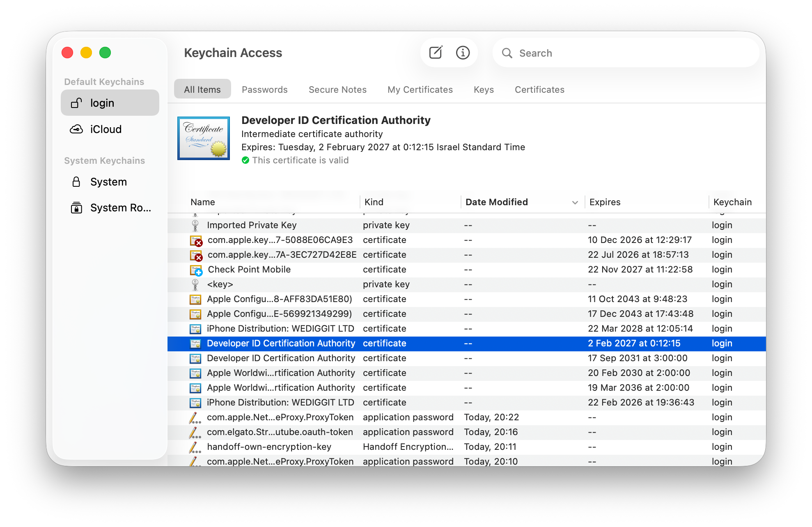Click the expiry date 11 Oct 2043 at 9:48:23
The height and width of the screenshot is (527, 812).
pos(638,299)
